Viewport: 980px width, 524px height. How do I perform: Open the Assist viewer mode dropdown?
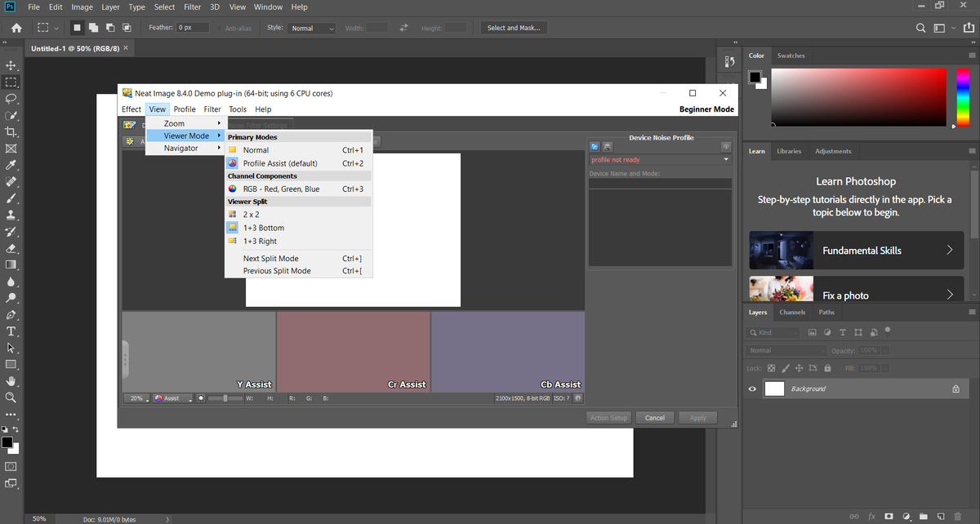tap(171, 398)
